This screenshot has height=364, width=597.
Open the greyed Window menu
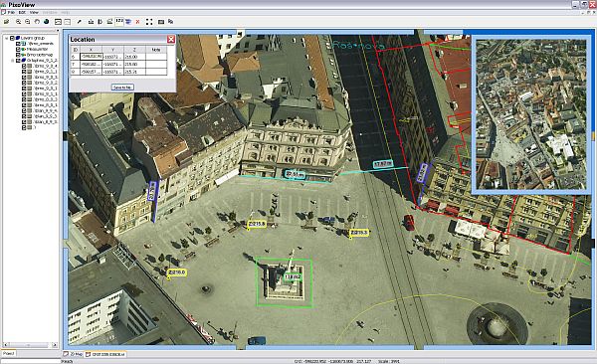[x=50, y=13]
